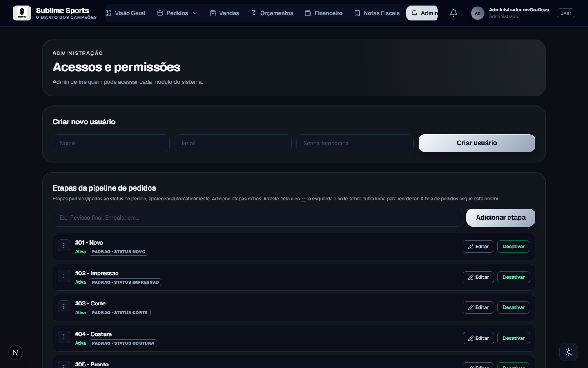Deactivate the #03 - Corte stage
Screen dimensions: 588x368
(513, 307)
